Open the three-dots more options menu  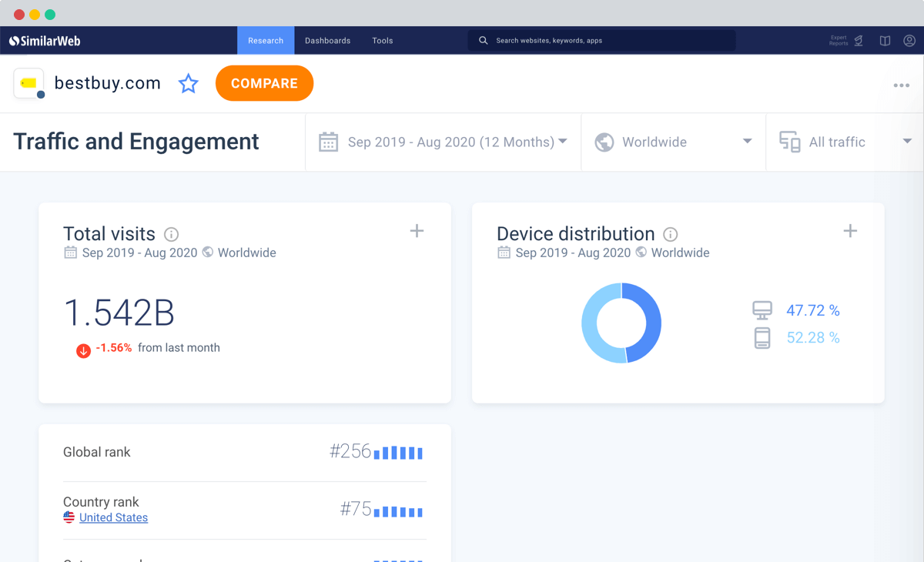click(902, 85)
